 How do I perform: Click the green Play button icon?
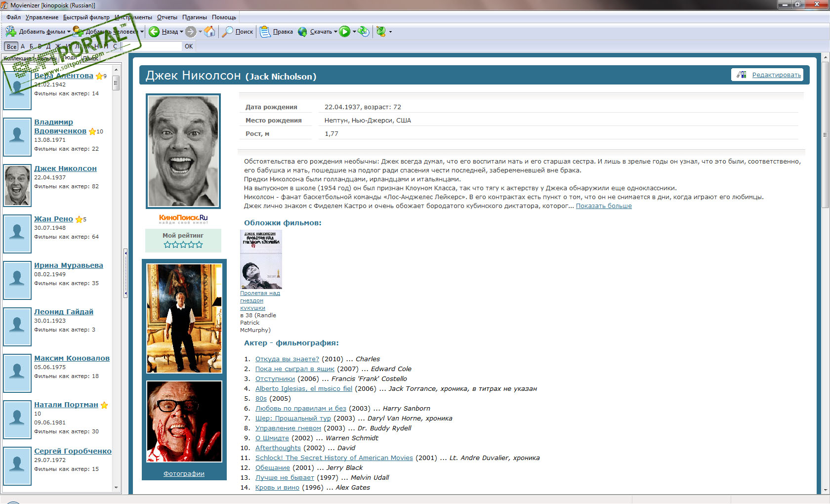click(345, 32)
